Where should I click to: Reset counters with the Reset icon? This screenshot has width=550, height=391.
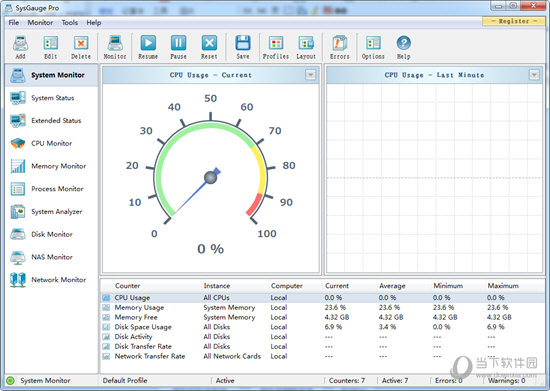click(209, 47)
